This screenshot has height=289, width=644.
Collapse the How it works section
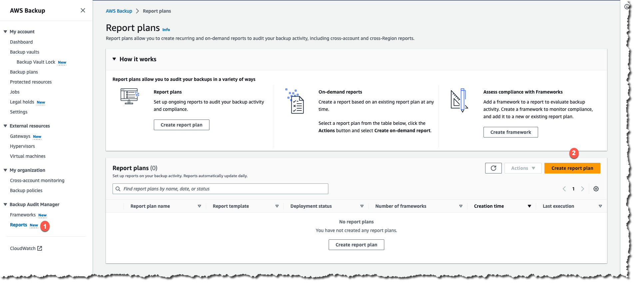pyautogui.click(x=114, y=59)
